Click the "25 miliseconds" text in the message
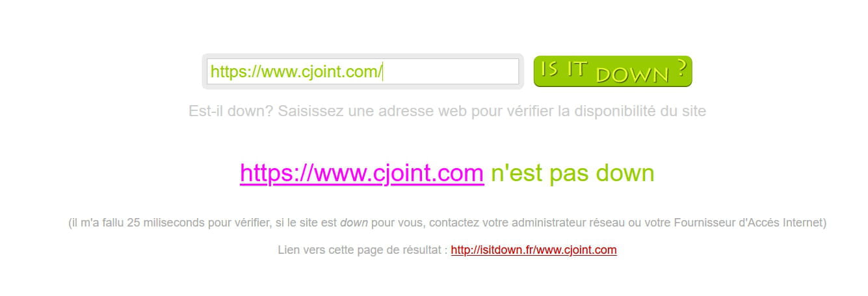The width and height of the screenshot is (868, 296). tap(166, 223)
